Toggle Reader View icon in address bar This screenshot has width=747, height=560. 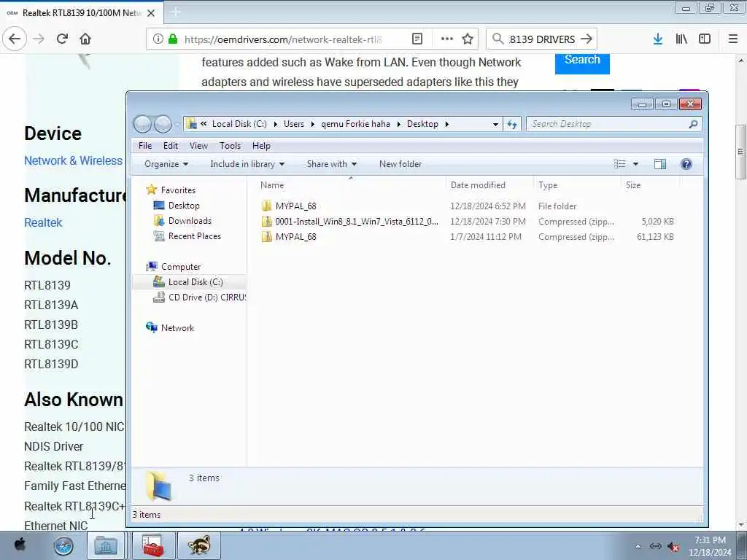click(417, 39)
